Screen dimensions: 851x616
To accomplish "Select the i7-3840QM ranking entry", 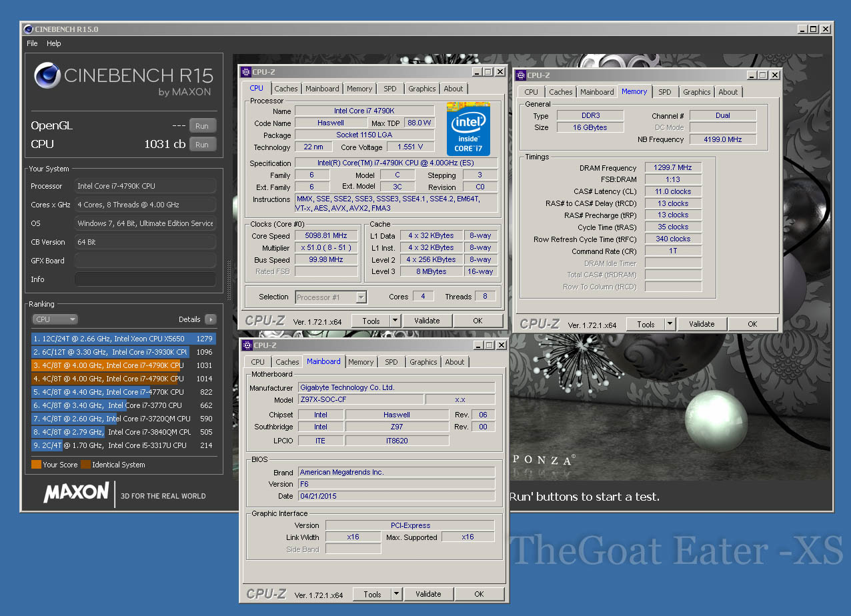I will tap(123, 432).
